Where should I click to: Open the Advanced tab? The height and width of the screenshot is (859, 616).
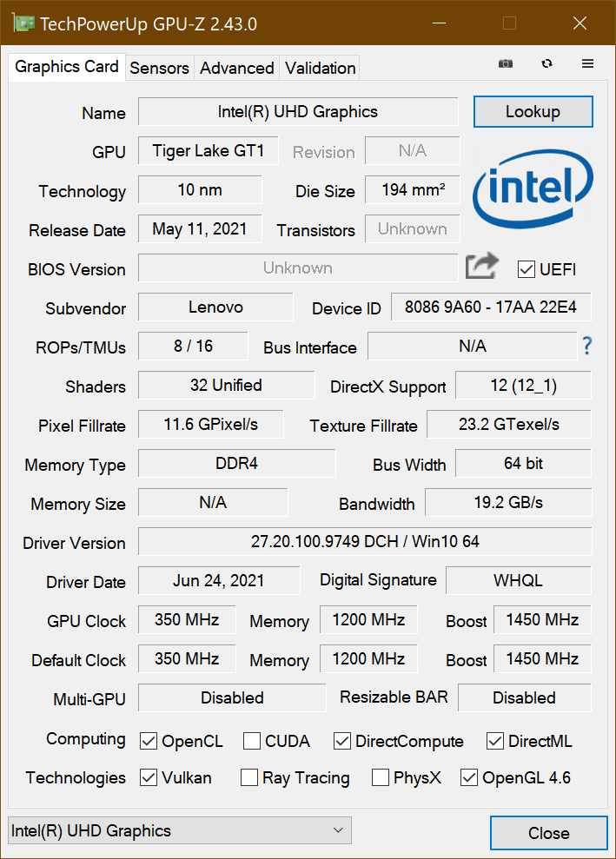pos(236,68)
